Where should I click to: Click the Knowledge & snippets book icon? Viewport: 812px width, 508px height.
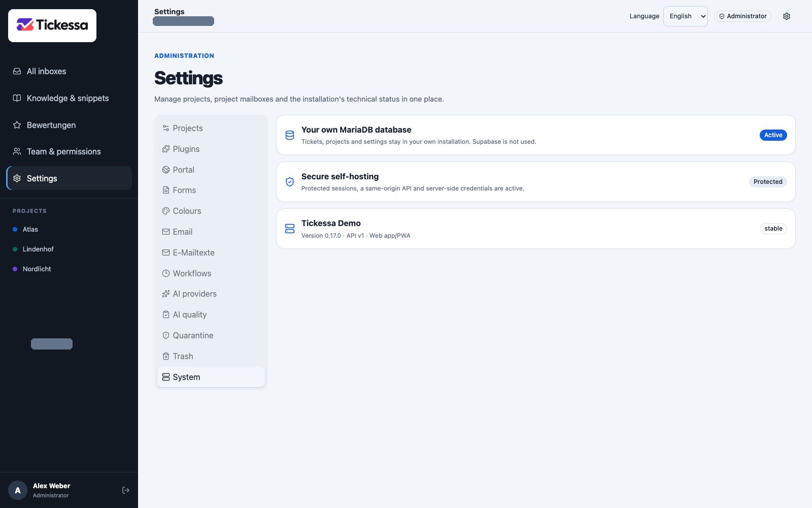coord(17,98)
